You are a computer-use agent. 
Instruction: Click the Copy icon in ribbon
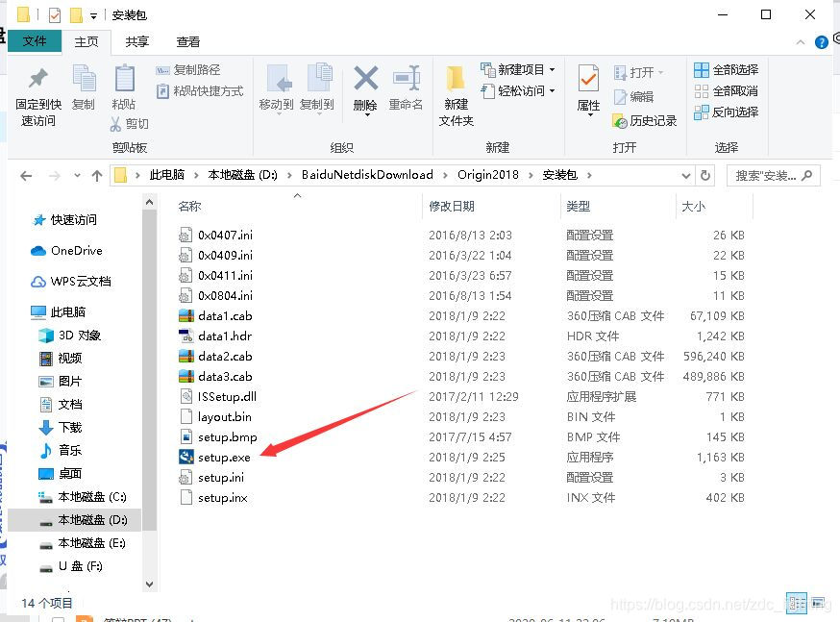[84, 79]
